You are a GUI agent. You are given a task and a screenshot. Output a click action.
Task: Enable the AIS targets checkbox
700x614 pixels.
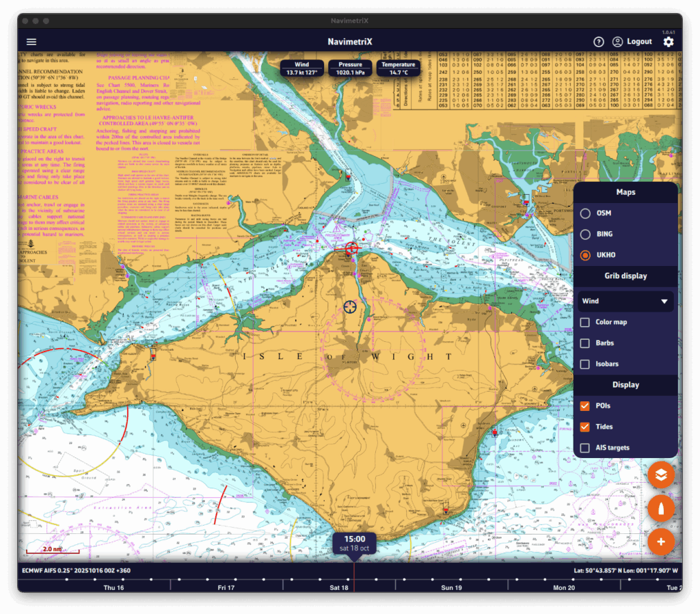click(x=585, y=448)
